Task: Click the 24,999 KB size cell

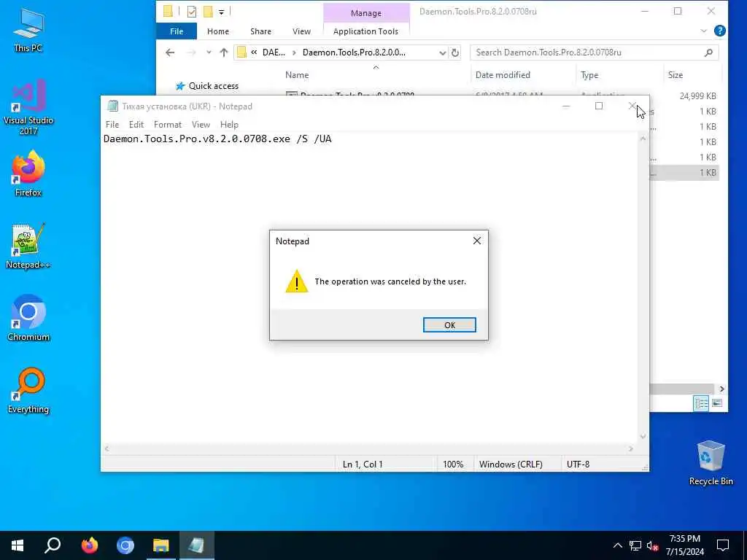Action: (x=697, y=96)
